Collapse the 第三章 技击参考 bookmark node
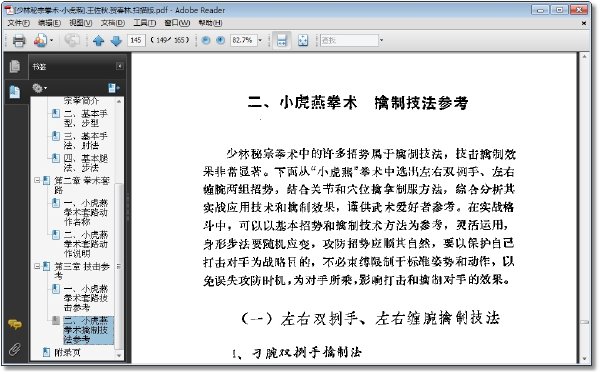This screenshot has height=374, width=600. [x=37, y=266]
